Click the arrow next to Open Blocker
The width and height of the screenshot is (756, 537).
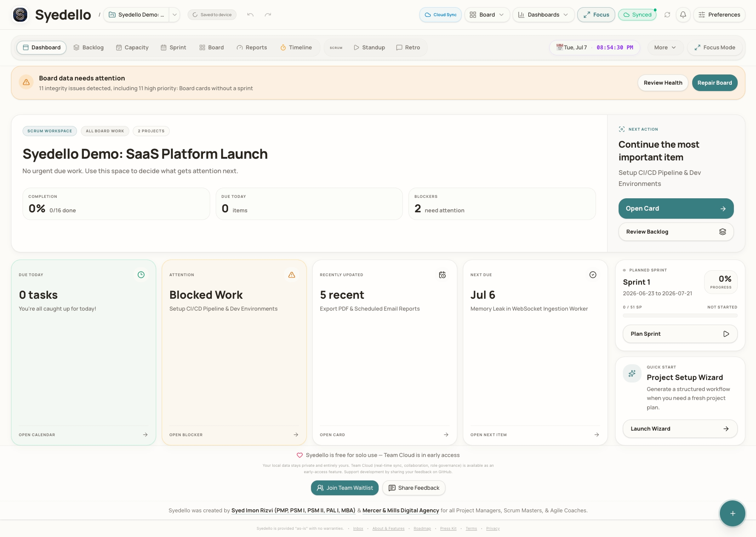click(x=296, y=435)
